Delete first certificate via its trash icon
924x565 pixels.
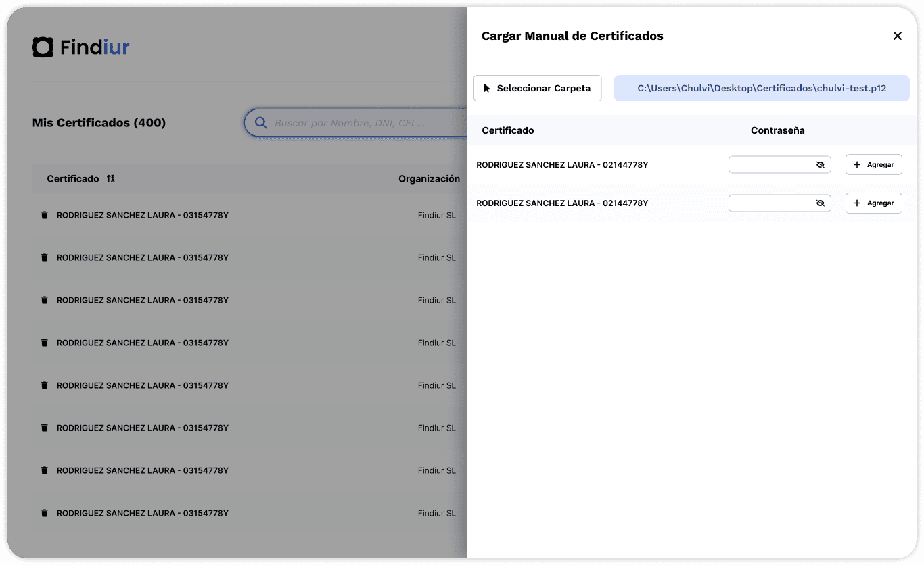pyautogui.click(x=45, y=215)
